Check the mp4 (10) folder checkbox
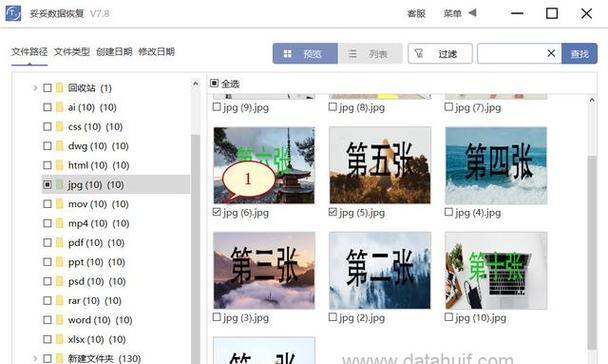The width and height of the screenshot is (608, 364). point(47,223)
